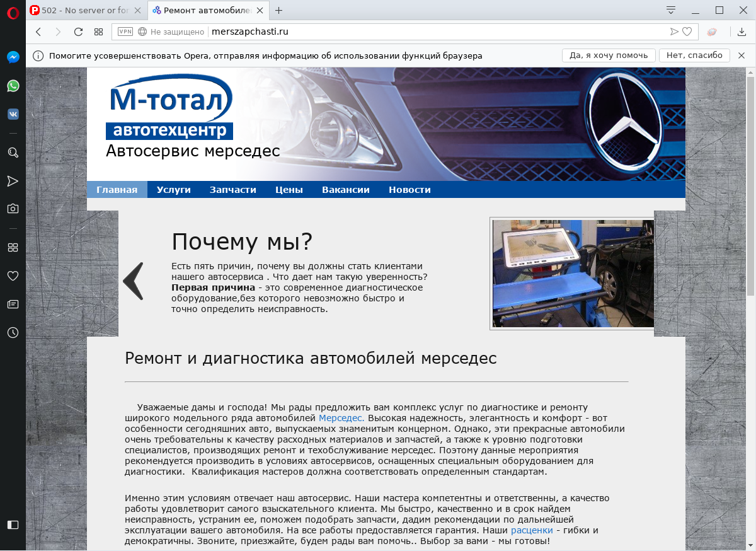The image size is (756, 551).
Task: Open Snapshot camera icon in sidebar
Action: (x=13, y=209)
